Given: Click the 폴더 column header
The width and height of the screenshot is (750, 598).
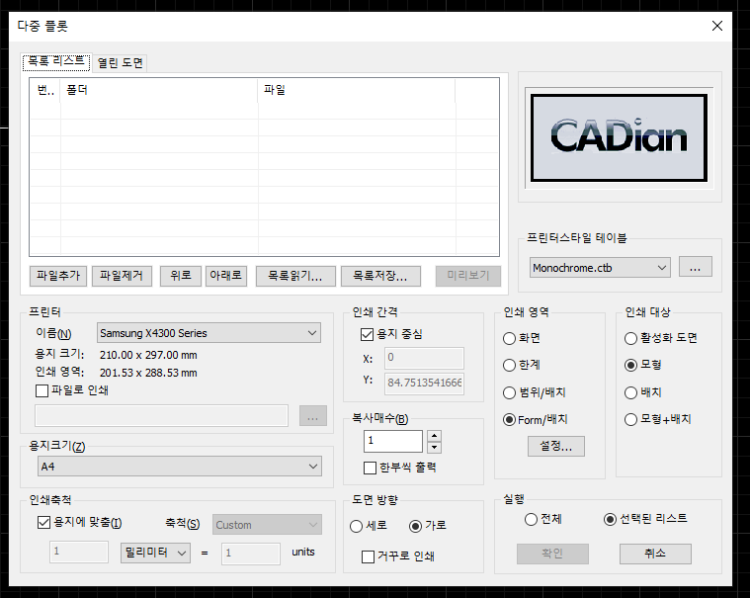Looking at the screenshot, I should pyautogui.click(x=159, y=90).
